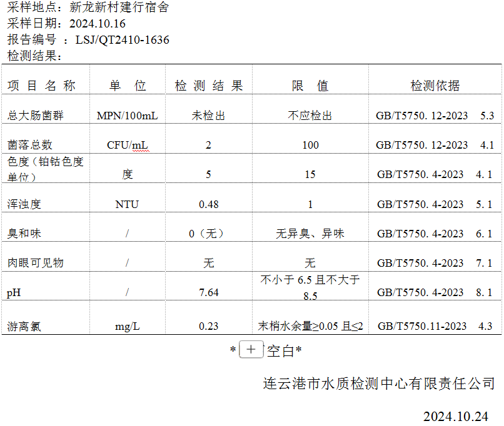The height and width of the screenshot is (426, 504).
Task: Click the 无异臭、异味 limit cell
Action: click(310, 234)
